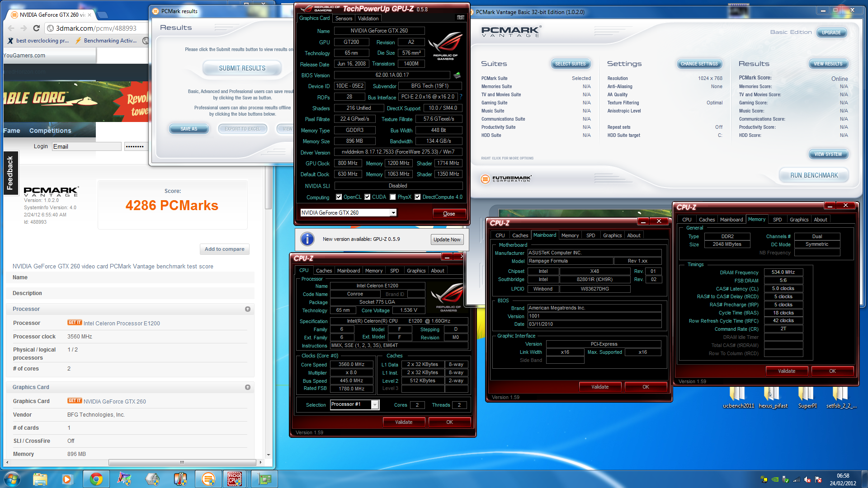
Task: Click the Bus Interface question mark icon
Action: pos(461,97)
